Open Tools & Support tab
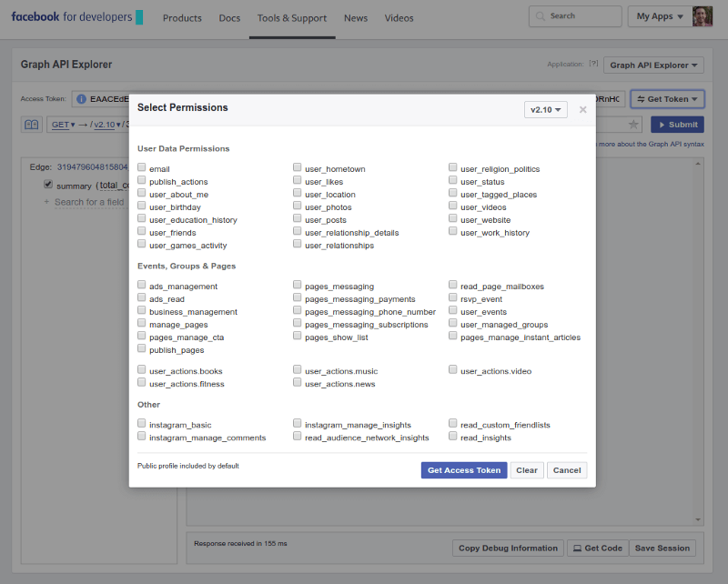The height and width of the screenshot is (584, 728). tap(292, 18)
